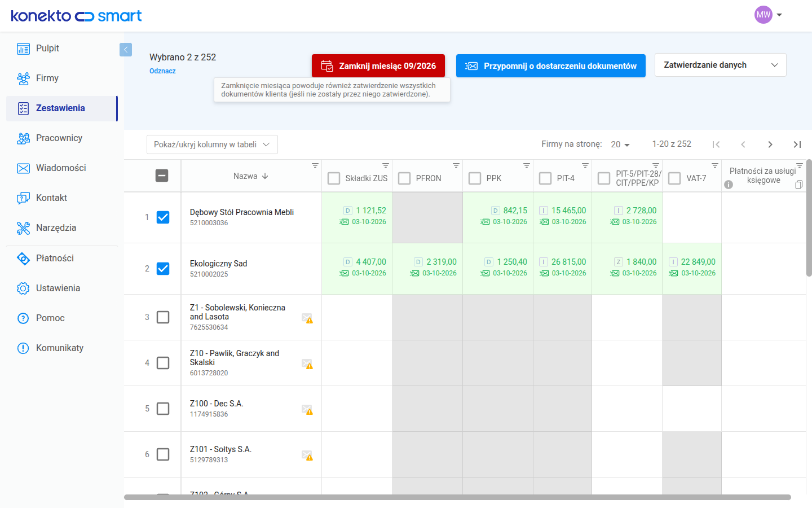812x508 pixels.
Task: Tick the PFRON column header checkbox
Action: 404,178
